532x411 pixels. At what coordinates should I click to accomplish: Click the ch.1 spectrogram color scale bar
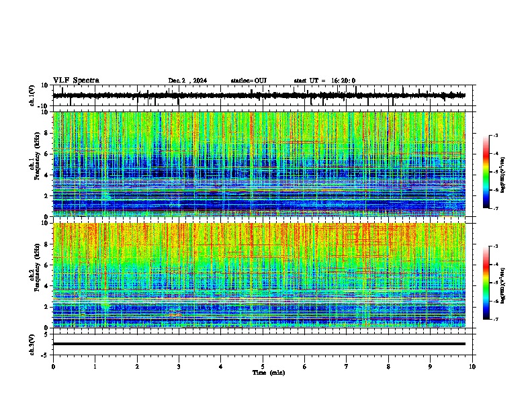486,172
